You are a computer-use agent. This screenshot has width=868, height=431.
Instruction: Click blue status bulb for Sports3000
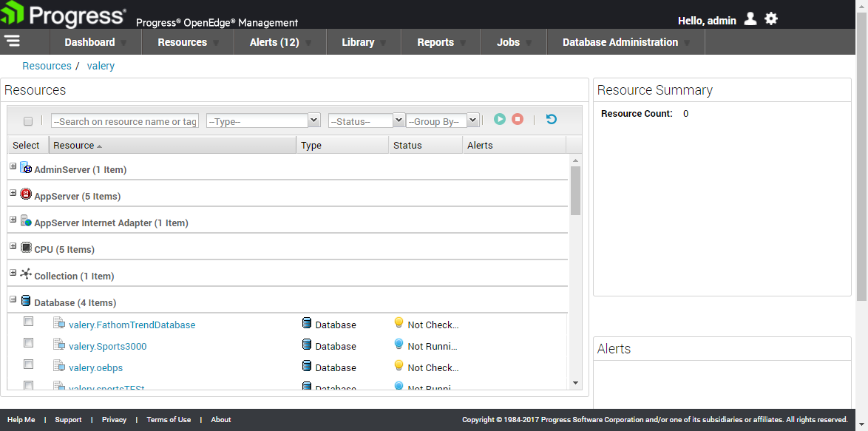[399, 345]
